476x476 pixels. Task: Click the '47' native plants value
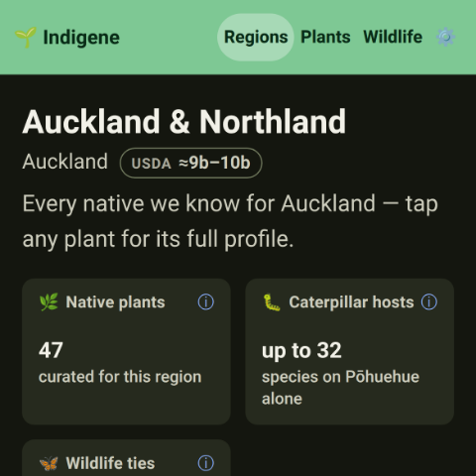point(51,350)
